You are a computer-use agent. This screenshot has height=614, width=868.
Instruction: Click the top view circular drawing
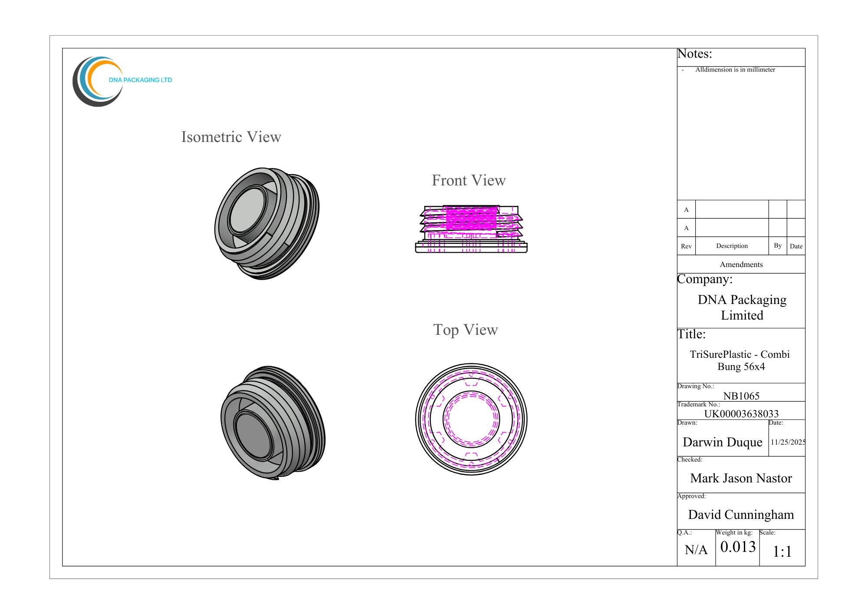[x=471, y=419]
